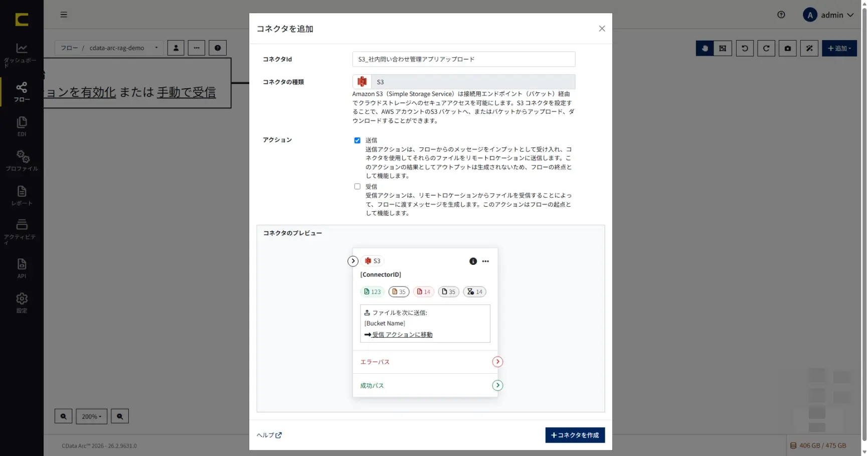Viewport: 868px width, 456px height.
Task: Select the hand pan tool
Action: click(705, 48)
